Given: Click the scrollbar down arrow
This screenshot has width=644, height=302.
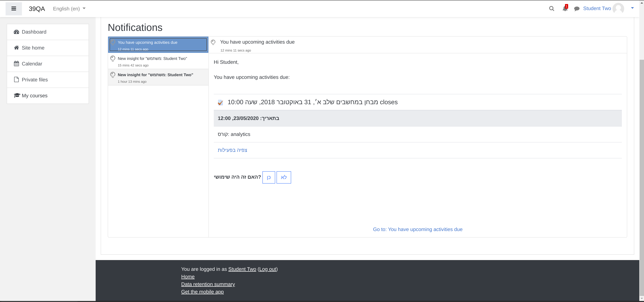Looking at the screenshot, I should click(x=641, y=298).
